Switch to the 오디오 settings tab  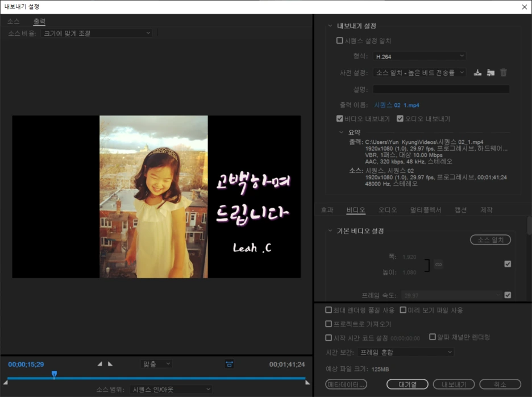coord(386,209)
